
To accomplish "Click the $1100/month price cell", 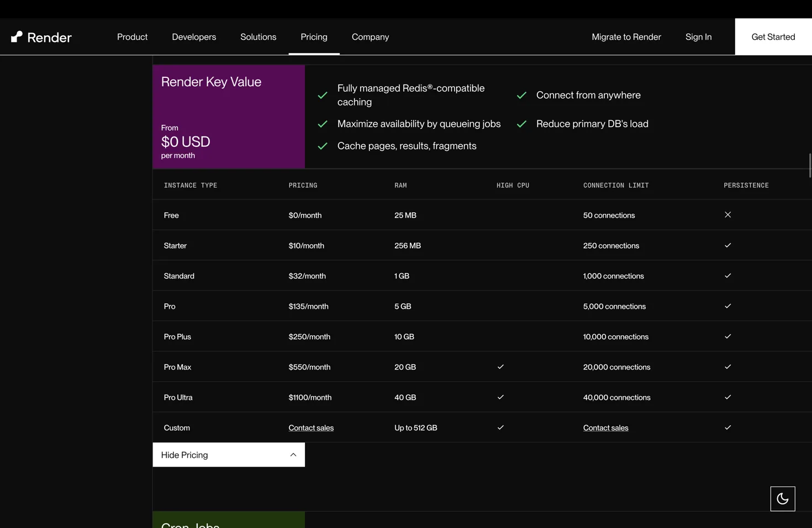I will point(310,398).
